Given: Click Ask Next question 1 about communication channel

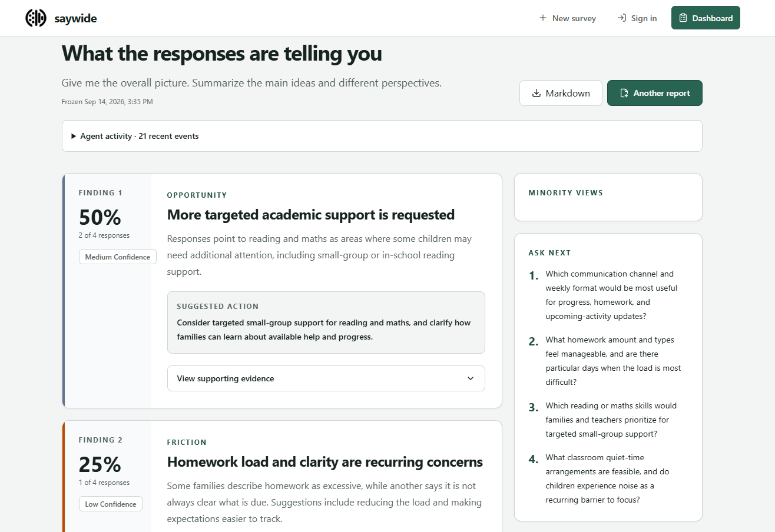Looking at the screenshot, I should pyautogui.click(x=611, y=295).
